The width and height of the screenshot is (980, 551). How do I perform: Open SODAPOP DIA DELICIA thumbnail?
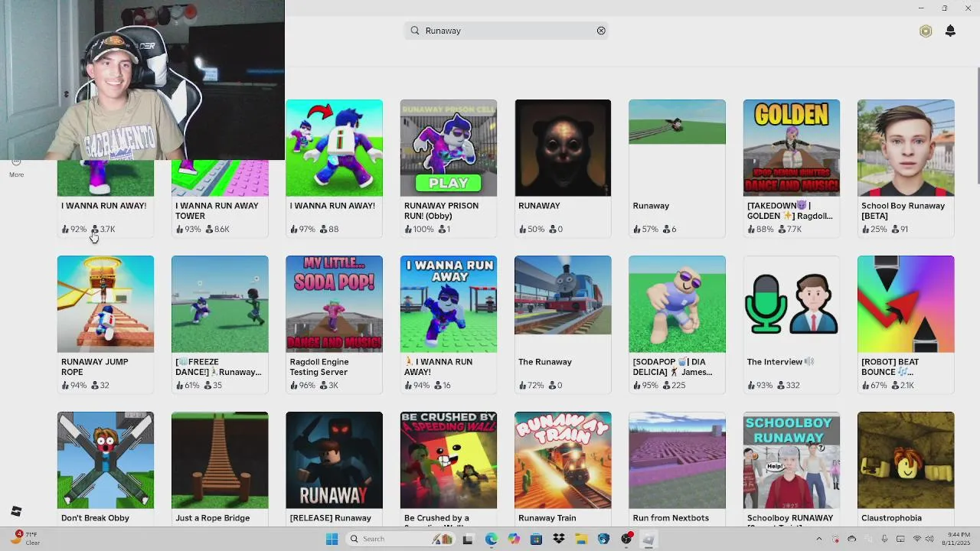pyautogui.click(x=677, y=304)
